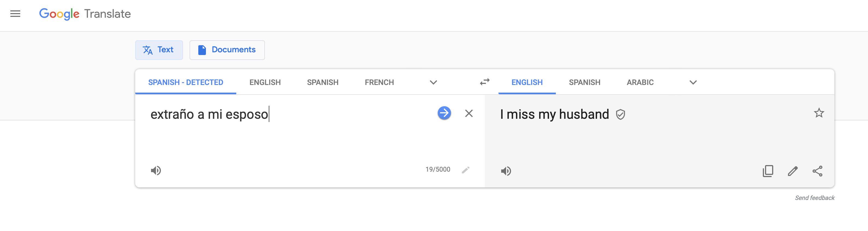The width and height of the screenshot is (868, 231).
Task: Expand the target language list
Action: coord(693,82)
